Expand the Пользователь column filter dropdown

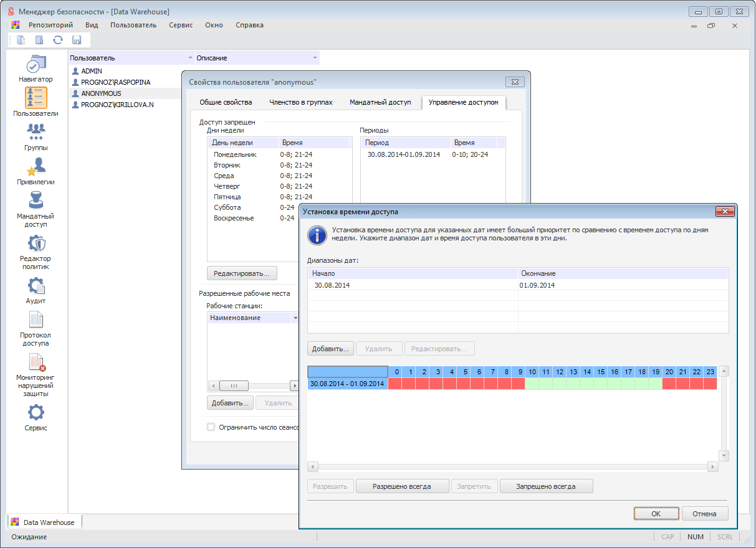(x=190, y=58)
